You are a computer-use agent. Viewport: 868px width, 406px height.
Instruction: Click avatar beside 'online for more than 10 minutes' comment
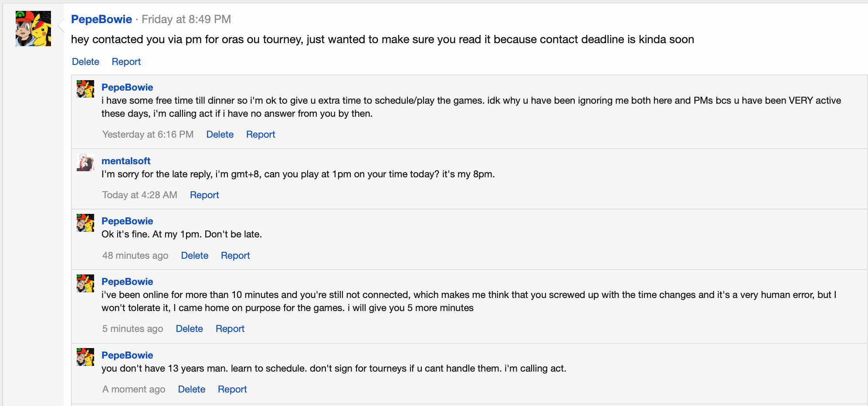coord(85,283)
